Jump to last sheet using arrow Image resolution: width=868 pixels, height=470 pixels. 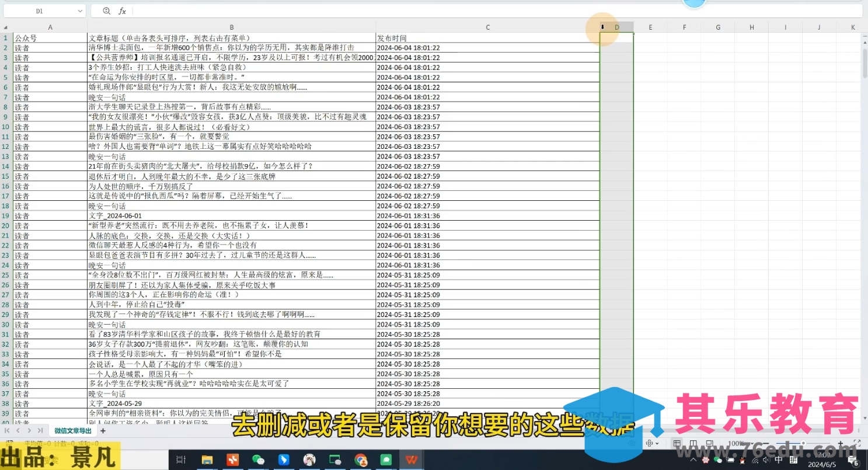tap(40, 431)
